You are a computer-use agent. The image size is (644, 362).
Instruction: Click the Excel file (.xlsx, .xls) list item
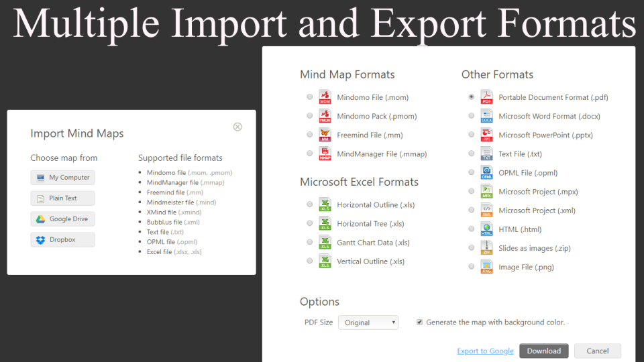174,252
